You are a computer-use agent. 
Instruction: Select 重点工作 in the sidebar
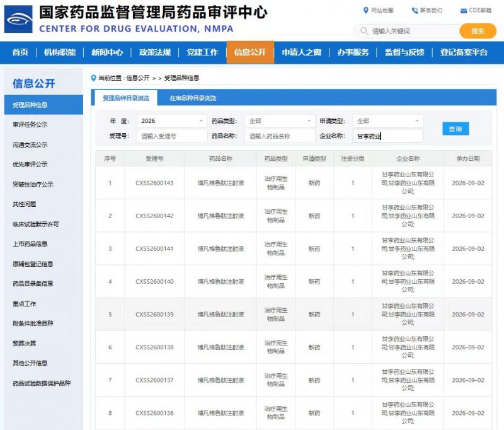click(25, 304)
